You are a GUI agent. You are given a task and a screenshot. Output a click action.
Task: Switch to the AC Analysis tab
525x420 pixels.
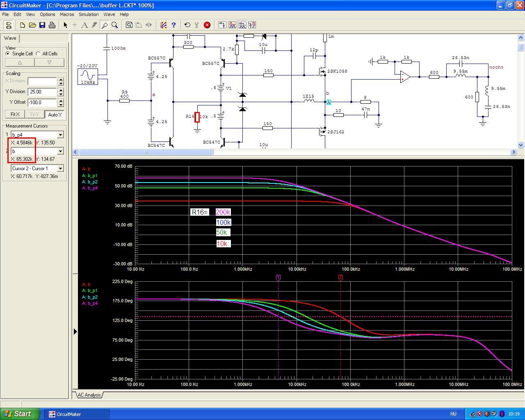click(89, 395)
